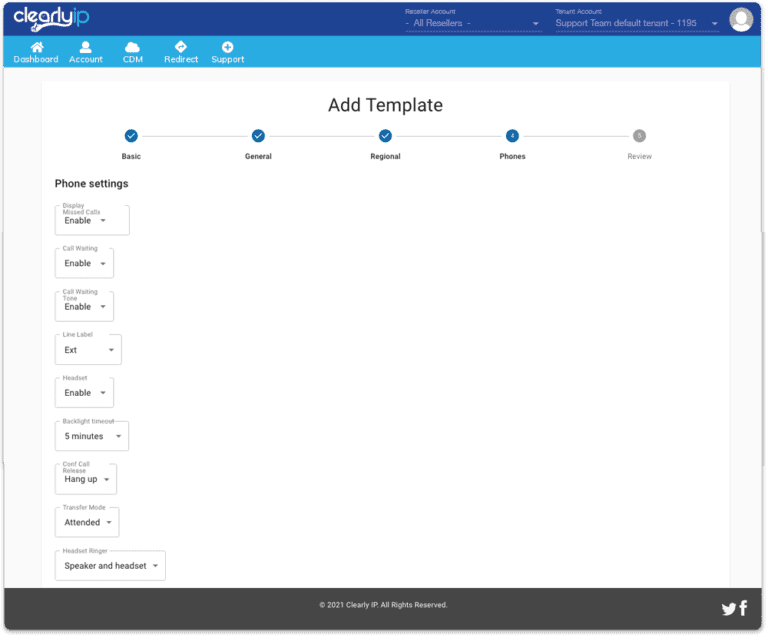This screenshot has height=641, width=768.
Task: Open the user profile avatar
Action: (x=741, y=20)
